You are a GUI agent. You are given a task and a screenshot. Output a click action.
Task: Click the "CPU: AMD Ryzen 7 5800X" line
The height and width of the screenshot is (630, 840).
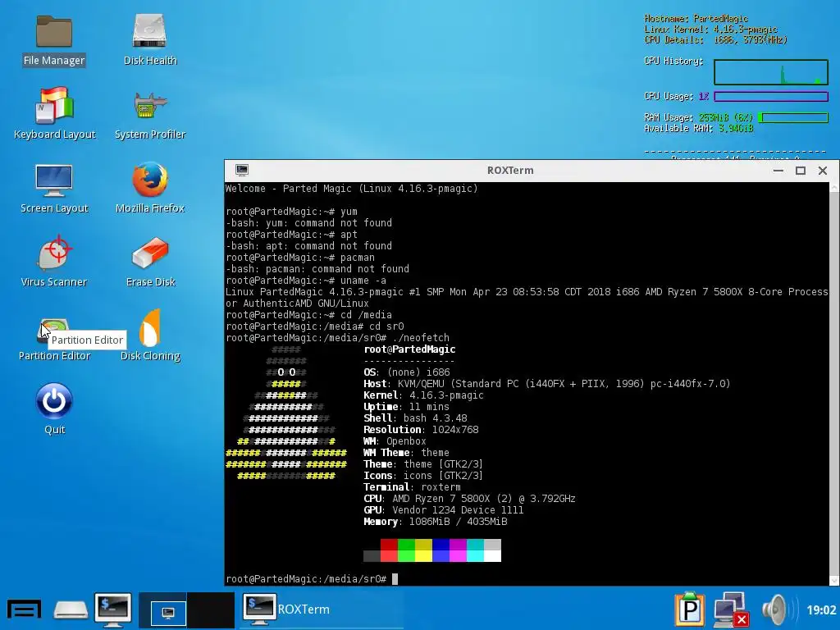tap(469, 498)
